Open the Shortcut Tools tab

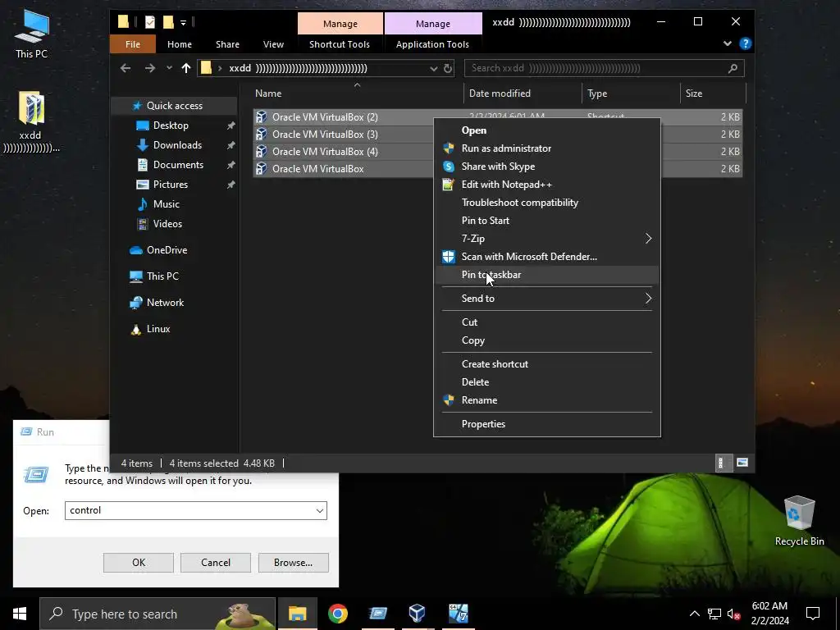[x=340, y=44]
